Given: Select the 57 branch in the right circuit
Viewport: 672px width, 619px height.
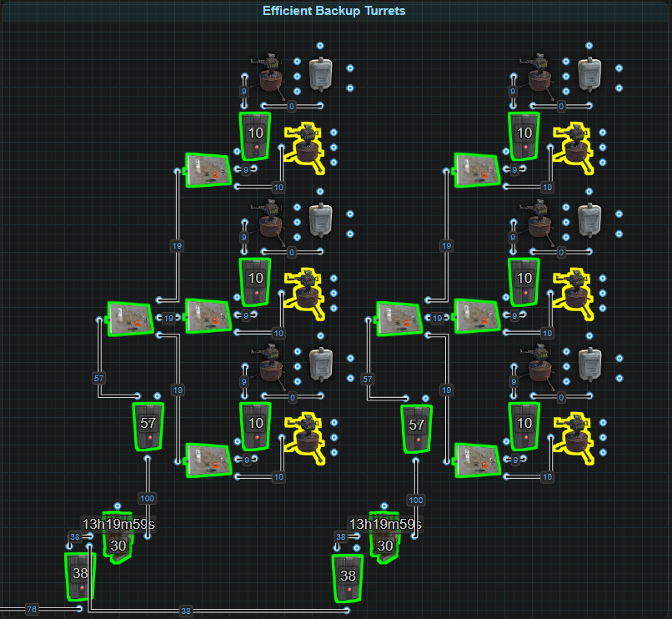Looking at the screenshot, I should click(x=417, y=429).
